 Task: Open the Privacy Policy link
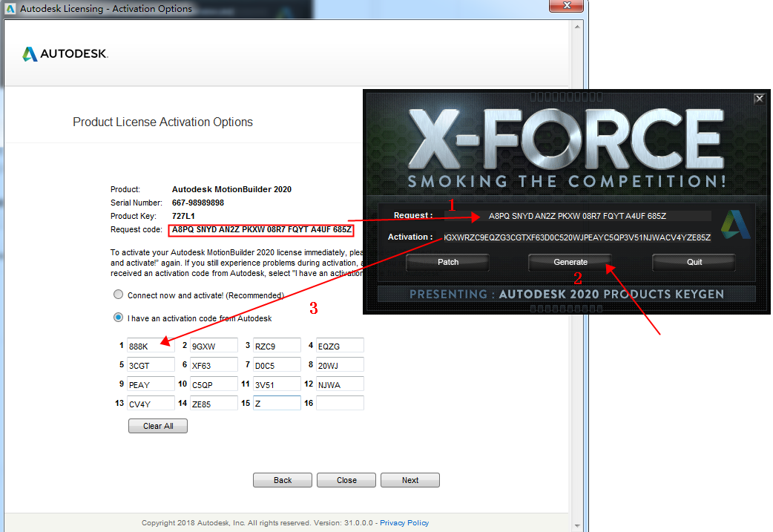pos(404,523)
